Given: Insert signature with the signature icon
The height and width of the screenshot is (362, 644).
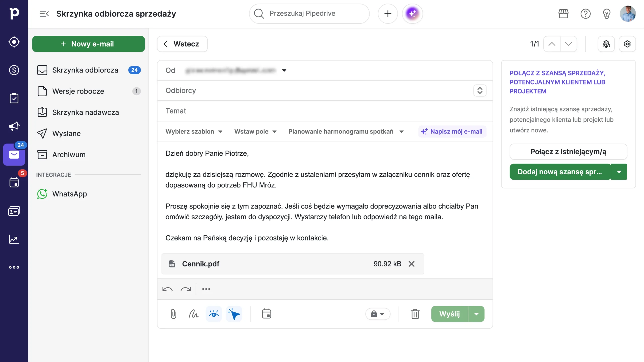Looking at the screenshot, I should coord(193,314).
